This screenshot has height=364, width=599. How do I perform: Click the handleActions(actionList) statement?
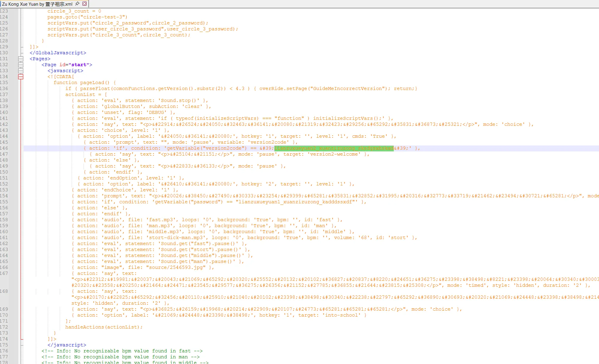pos(104,327)
